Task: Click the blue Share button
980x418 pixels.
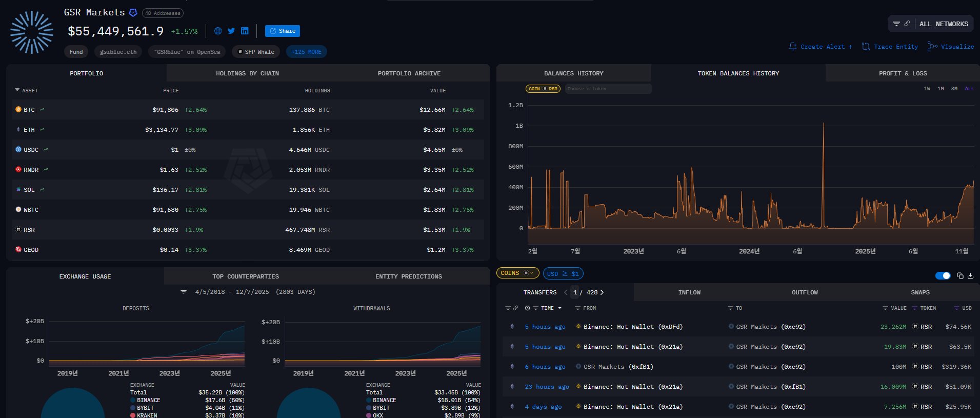Action: click(283, 31)
